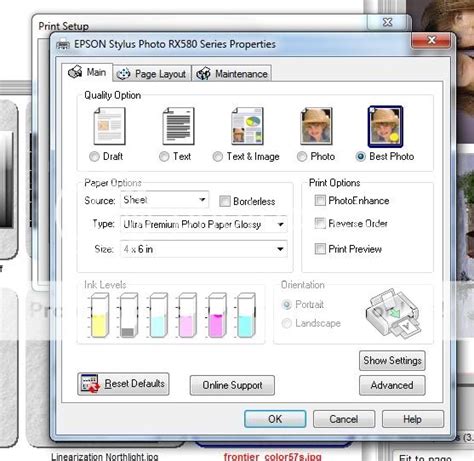474x461 pixels.
Task: Click the Maintenance tab tools icon
Action: click(203, 73)
